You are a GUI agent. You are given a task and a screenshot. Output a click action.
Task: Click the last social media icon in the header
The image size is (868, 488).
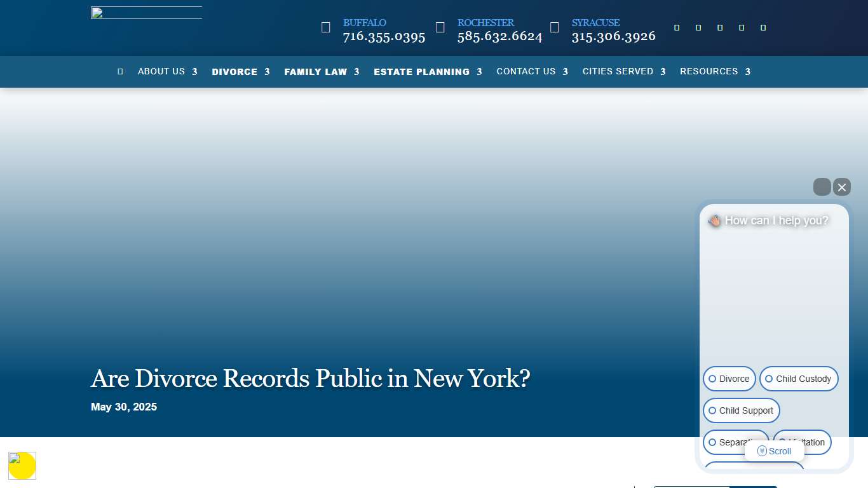tap(763, 27)
